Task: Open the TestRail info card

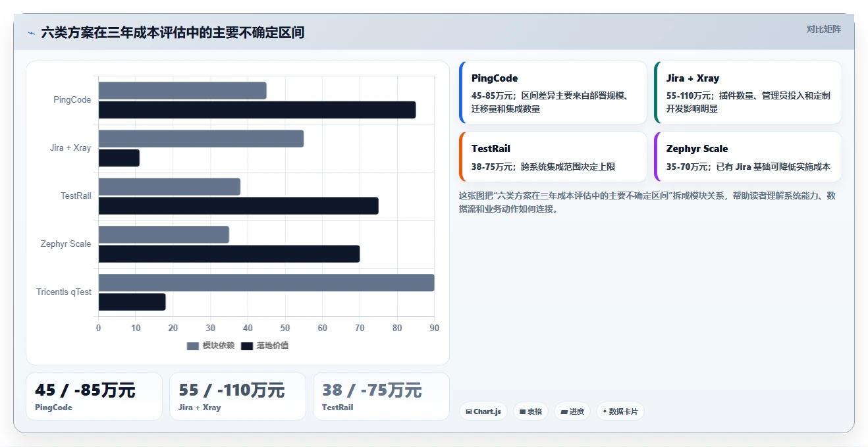Action: 553,157
